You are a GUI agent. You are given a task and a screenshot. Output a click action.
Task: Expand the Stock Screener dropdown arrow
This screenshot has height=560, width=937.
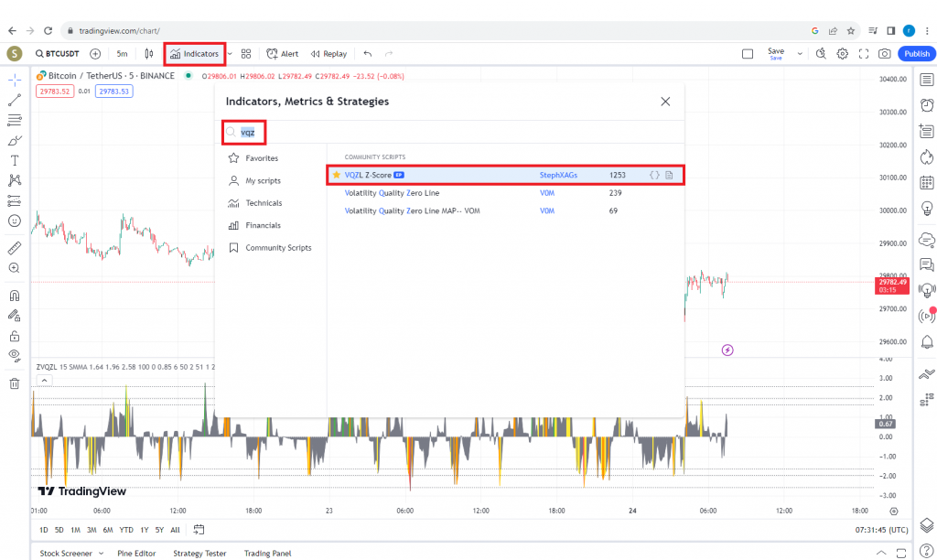click(x=101, y=554)
